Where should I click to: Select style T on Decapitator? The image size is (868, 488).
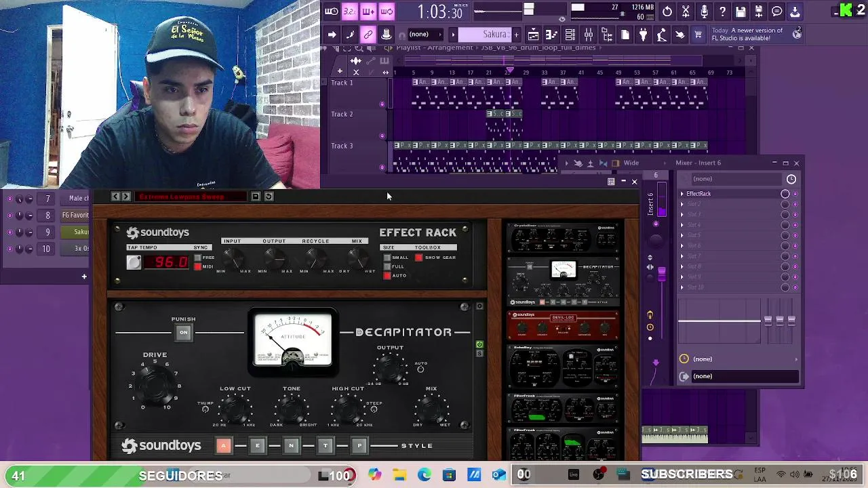(325, 445)
